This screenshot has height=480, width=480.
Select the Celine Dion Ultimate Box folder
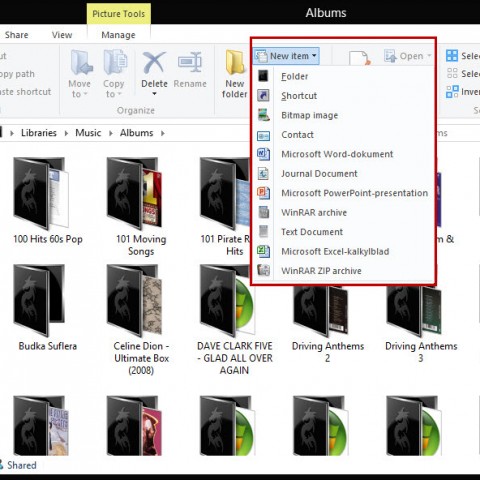point(141,320)
